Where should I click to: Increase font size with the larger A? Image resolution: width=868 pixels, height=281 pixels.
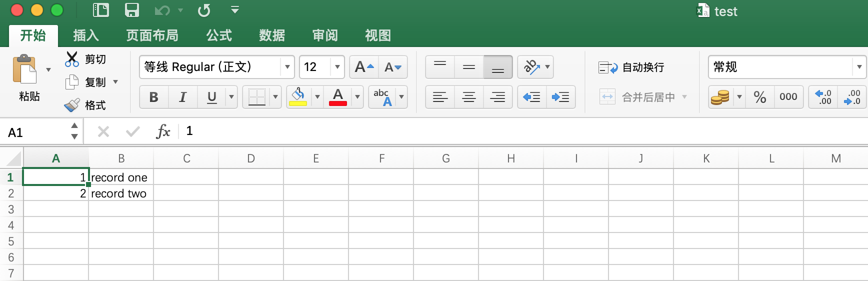pos(364,67)
